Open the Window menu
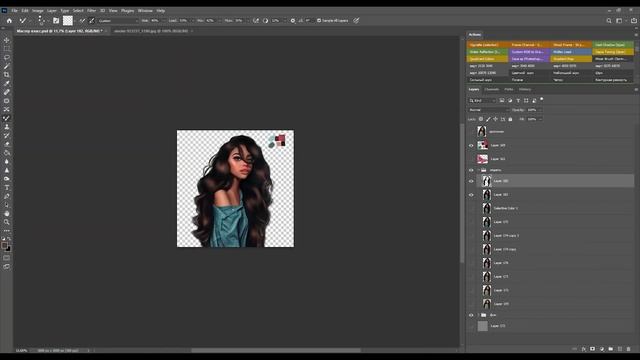The width and height of the screenshot is (640, 360). 145,11
